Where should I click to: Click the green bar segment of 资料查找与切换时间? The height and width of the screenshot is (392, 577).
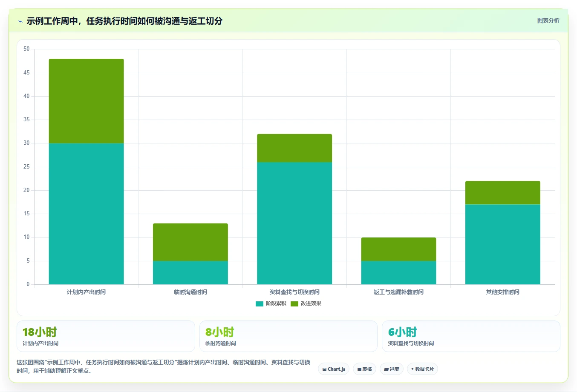coord(294,148)
